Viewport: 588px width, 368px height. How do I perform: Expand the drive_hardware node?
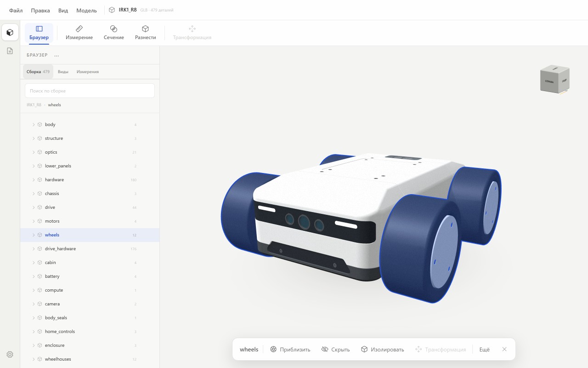(34, 249)
